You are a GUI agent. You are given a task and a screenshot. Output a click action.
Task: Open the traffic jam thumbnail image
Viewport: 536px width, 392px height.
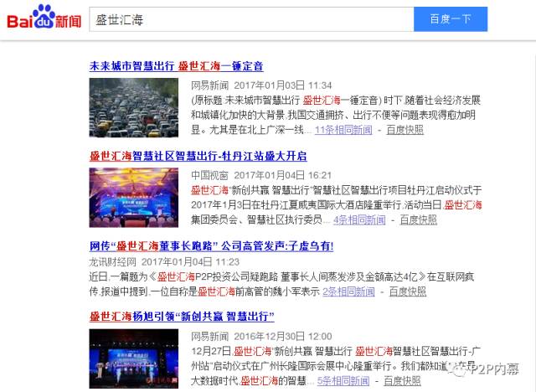[134, 108]
